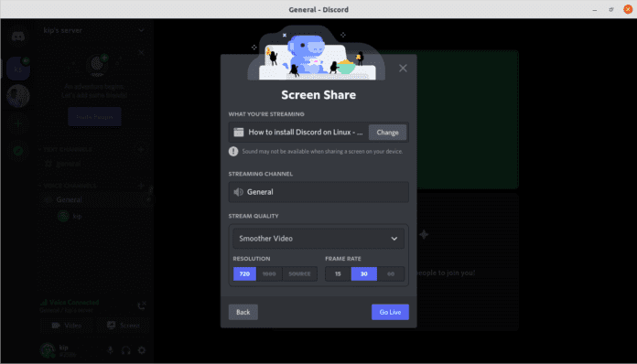The height and width of the screenshot is (364, 637).
Task: Select the server with round photo avatar
Action: click(18, 96)
